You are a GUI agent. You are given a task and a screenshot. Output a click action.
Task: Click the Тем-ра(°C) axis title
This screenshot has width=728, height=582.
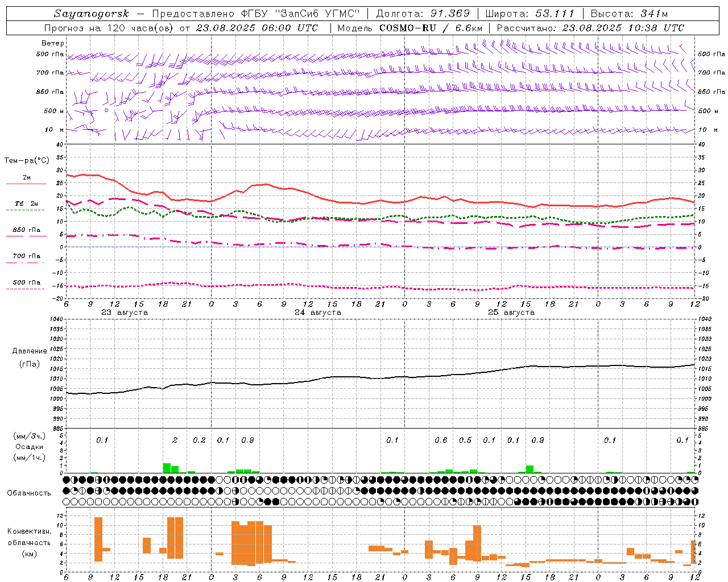click(27, 161)
